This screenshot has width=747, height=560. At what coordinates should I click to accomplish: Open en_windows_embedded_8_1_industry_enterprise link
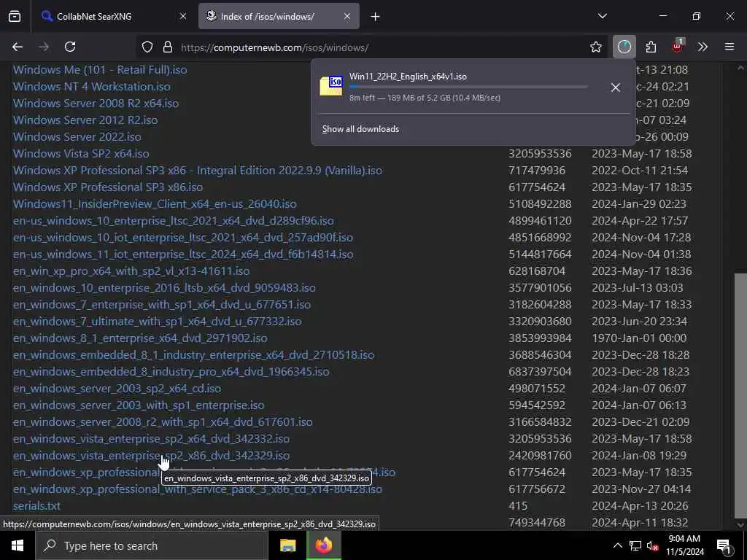click(x=193, y=355)
